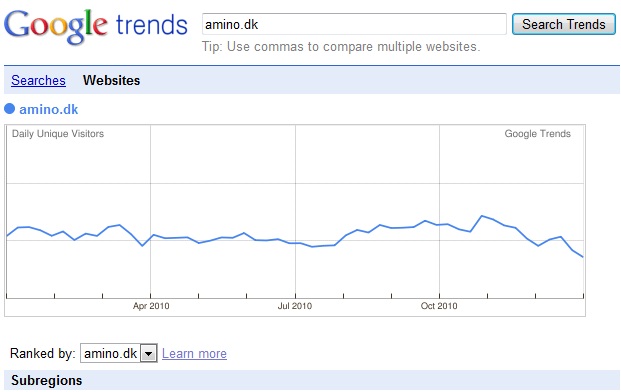Click the Daily Unique Visitors chart label
The image size is (621, 392).
click(58, 134)
